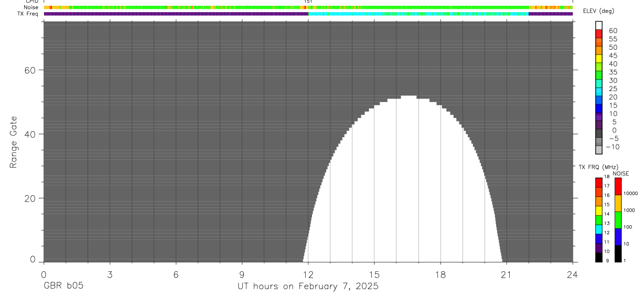Select the purple 10–11 MHz TX FRQ swatch
Image resolution: width=644 pixels, height=297 pixels.
[x=599, y=248]
